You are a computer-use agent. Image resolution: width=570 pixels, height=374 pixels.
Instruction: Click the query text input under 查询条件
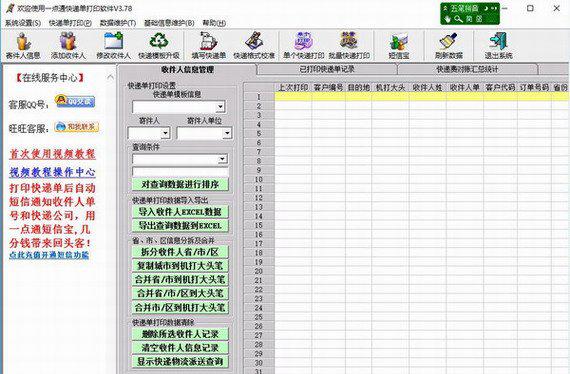click(x=181, y=172)
